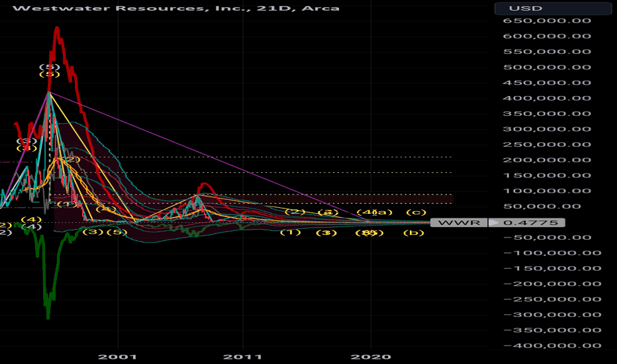The height and width of the screenshot is (364, 617).
Task: Click the −200,000.00 price axis value
Action: coord(551,284)
